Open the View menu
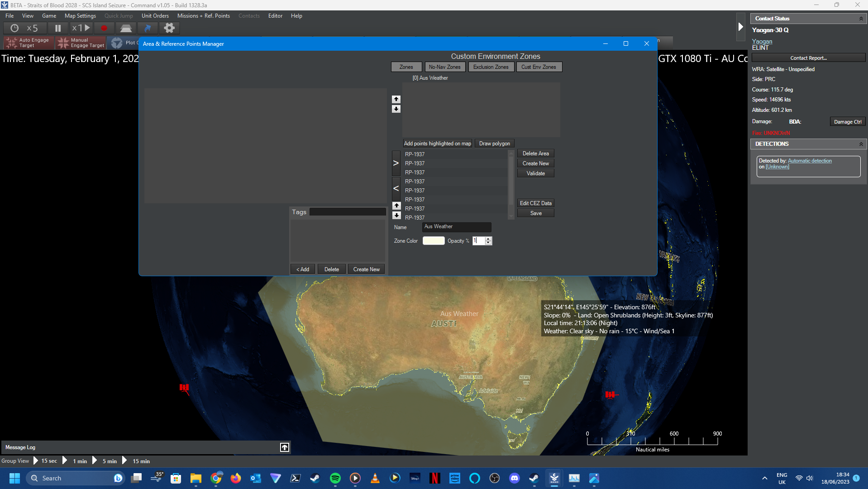Image resolution: width=868 pixels, height=489 pixels. pyautogui.click(x=28, y=16)
